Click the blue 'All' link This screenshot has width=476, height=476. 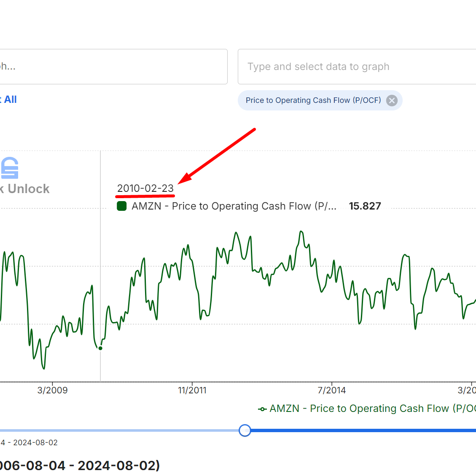click(10, 100)
